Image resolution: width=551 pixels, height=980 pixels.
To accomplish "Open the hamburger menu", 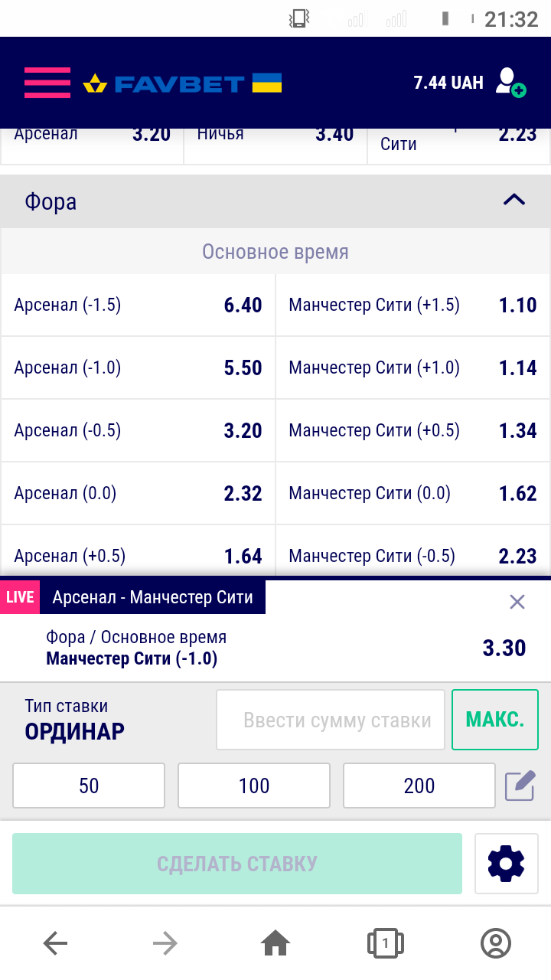I will 47,83.
